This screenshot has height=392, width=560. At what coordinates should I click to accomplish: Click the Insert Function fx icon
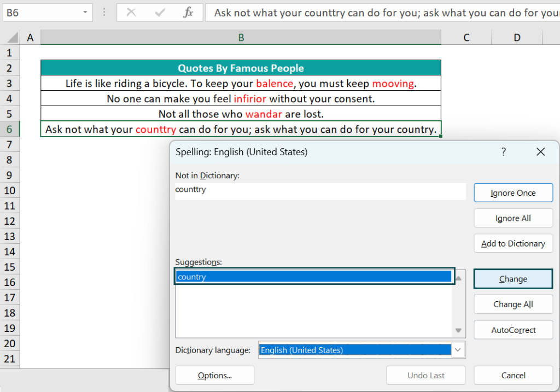click(188, 12)
